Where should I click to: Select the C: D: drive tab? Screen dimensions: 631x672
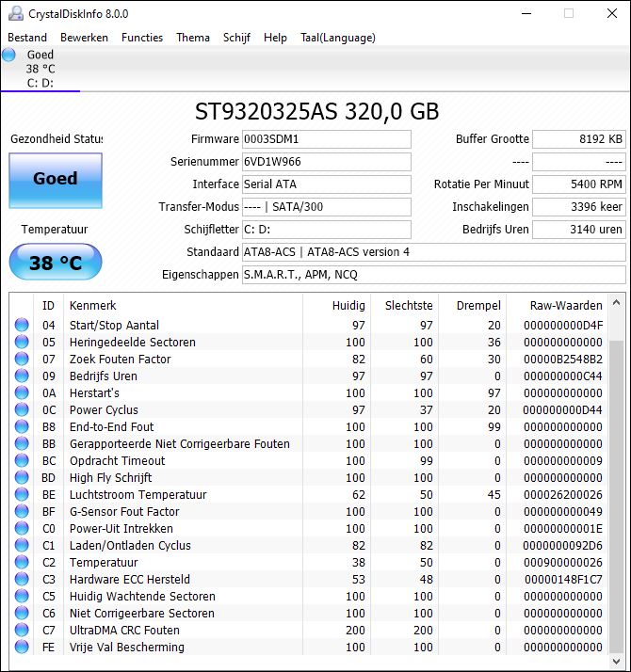[40, 83]
